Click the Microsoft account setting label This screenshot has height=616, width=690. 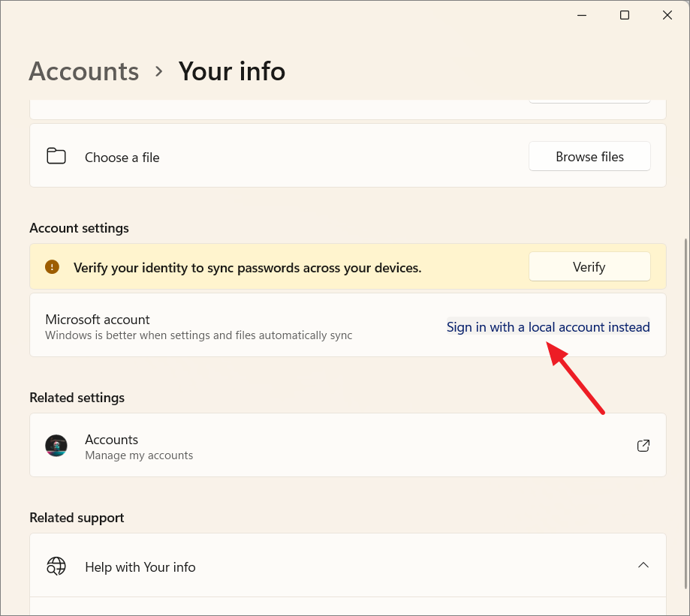98,320
